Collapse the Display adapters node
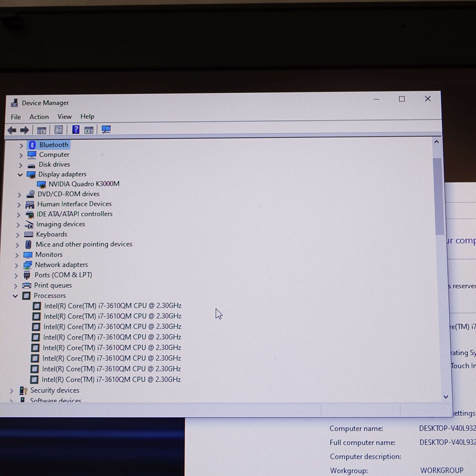 (20, 175)
